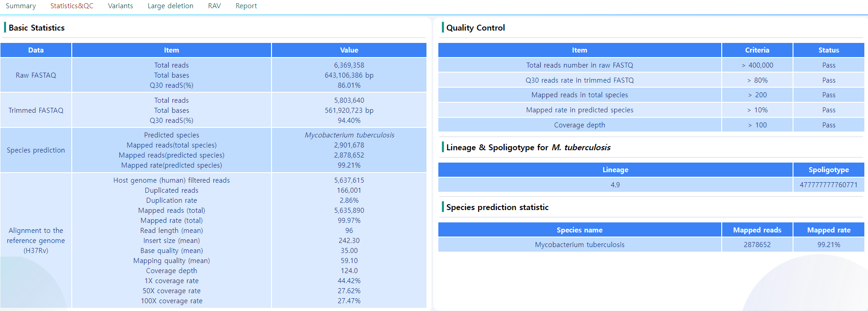
Task: Click the Basic Statistics section heading
Action: pos(37,28)
